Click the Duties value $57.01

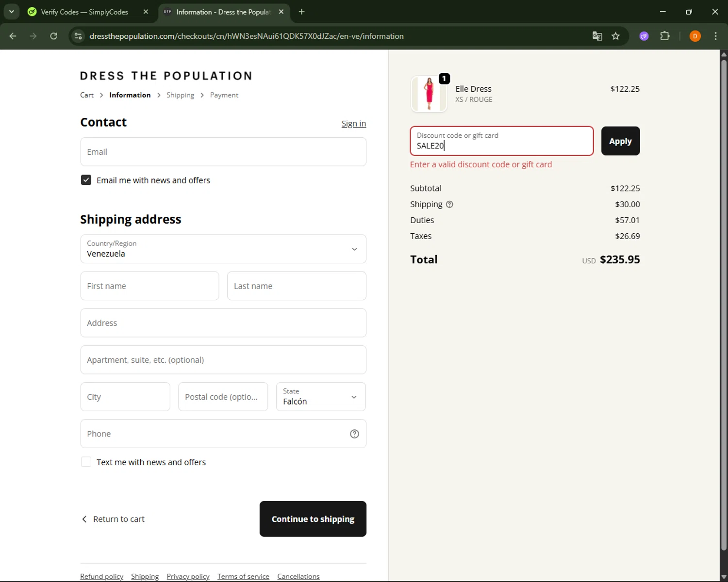(x=628, y=220)
